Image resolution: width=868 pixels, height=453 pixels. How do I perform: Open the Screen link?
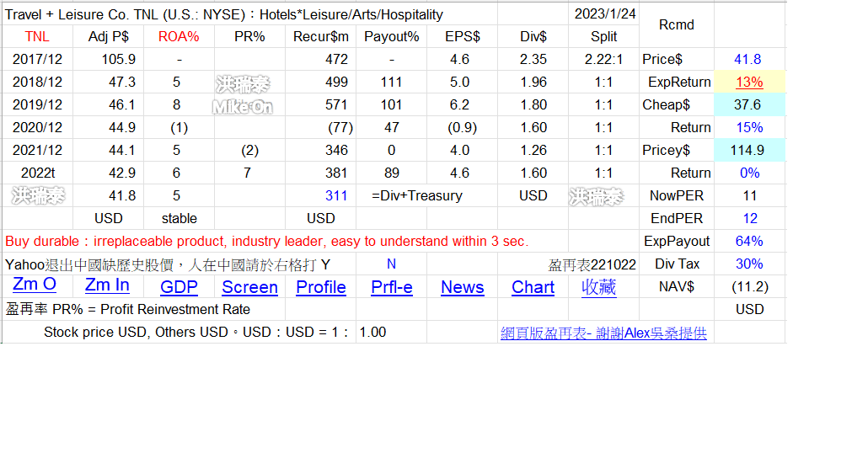tap(249, 287)
